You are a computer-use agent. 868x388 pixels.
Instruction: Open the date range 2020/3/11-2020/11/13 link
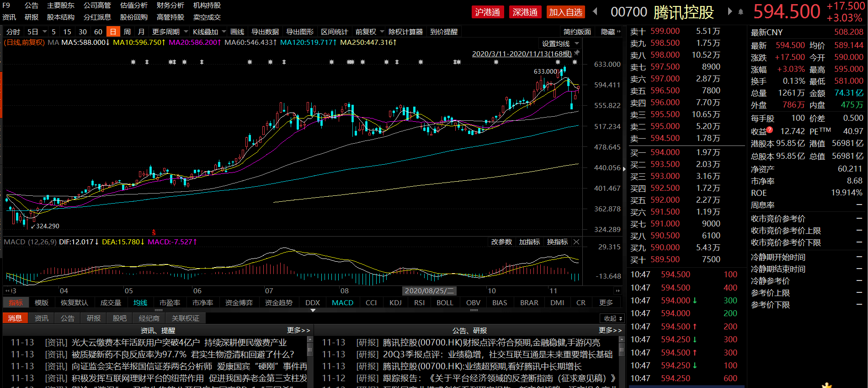point(522,54)
